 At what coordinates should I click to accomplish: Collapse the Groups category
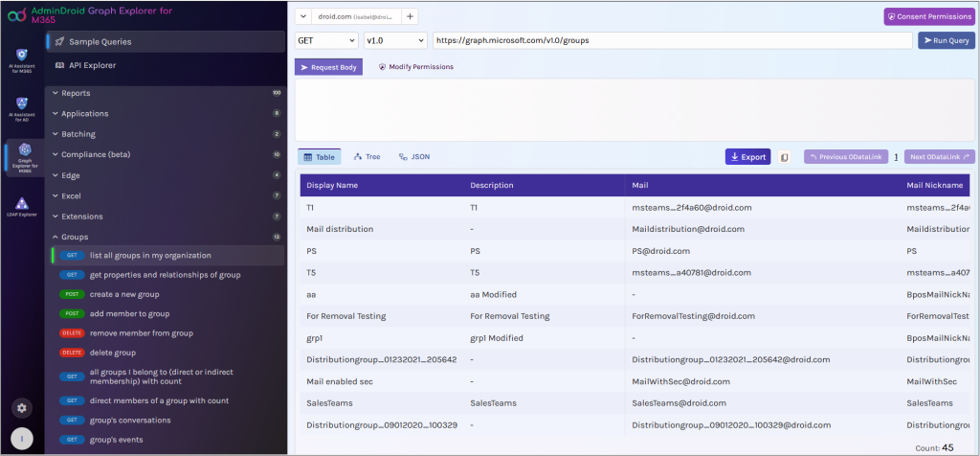click(166, 237)
